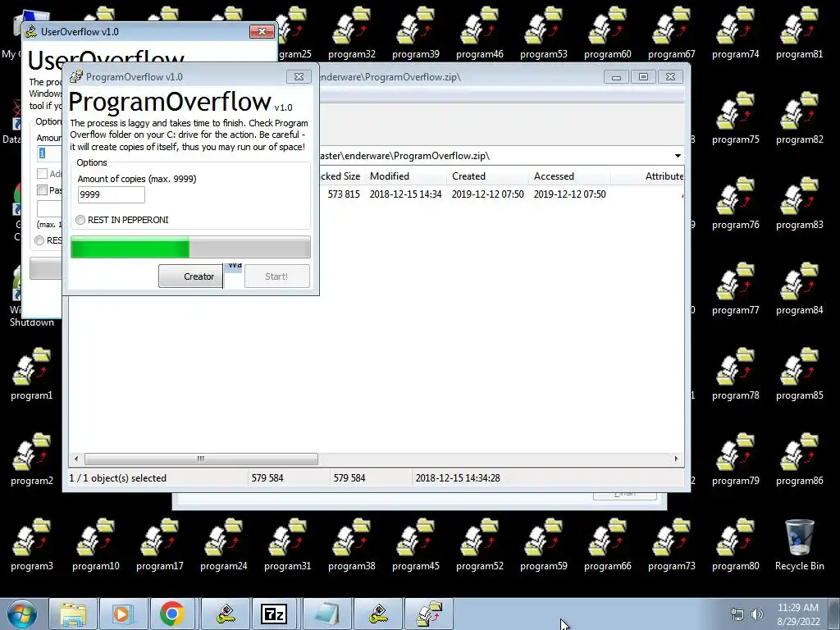Select the 573 815 packed size cell

(344, 194)
